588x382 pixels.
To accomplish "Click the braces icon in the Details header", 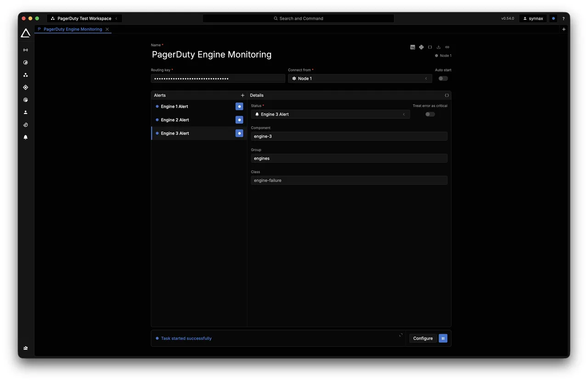I will (447, 95).
